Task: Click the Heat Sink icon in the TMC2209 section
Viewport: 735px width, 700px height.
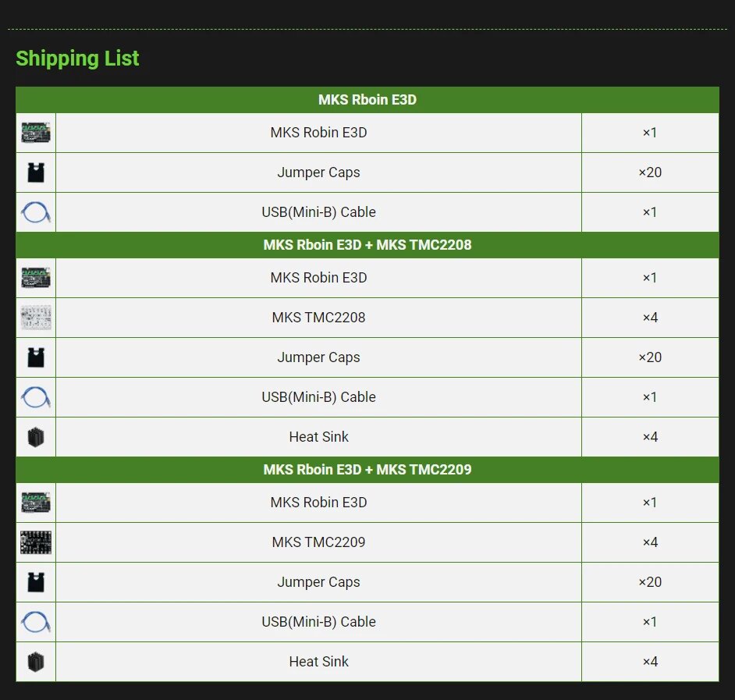Action: (36, 662)
